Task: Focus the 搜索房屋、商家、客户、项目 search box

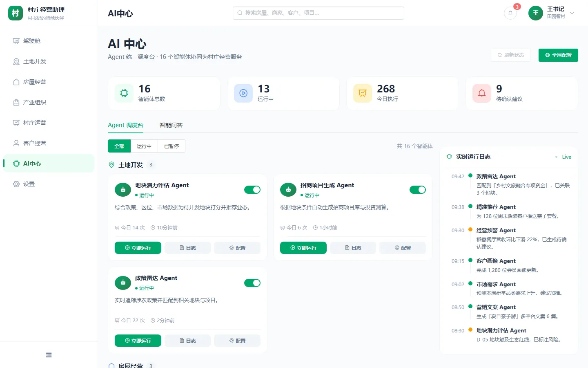Action: point(318,13)
